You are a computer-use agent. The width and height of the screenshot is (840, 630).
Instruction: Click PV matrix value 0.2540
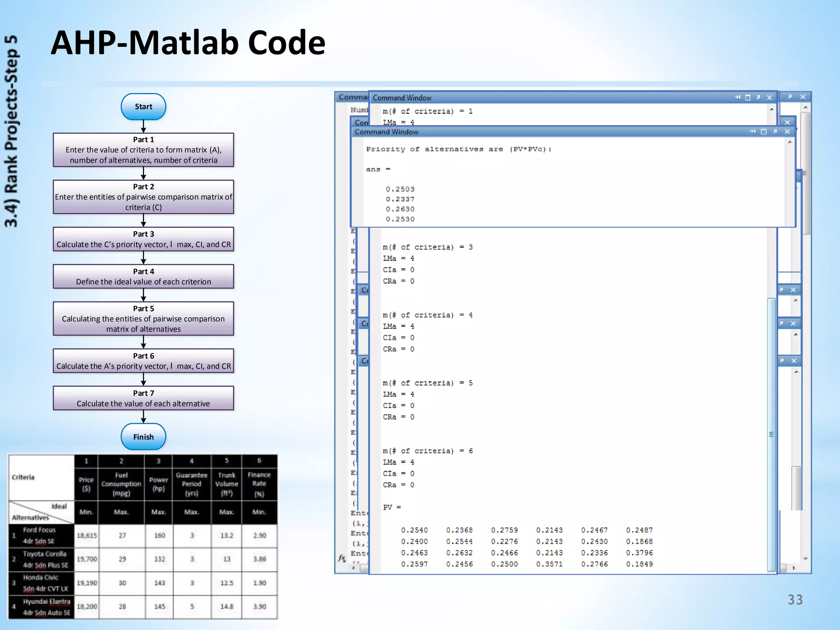[414, 530]
